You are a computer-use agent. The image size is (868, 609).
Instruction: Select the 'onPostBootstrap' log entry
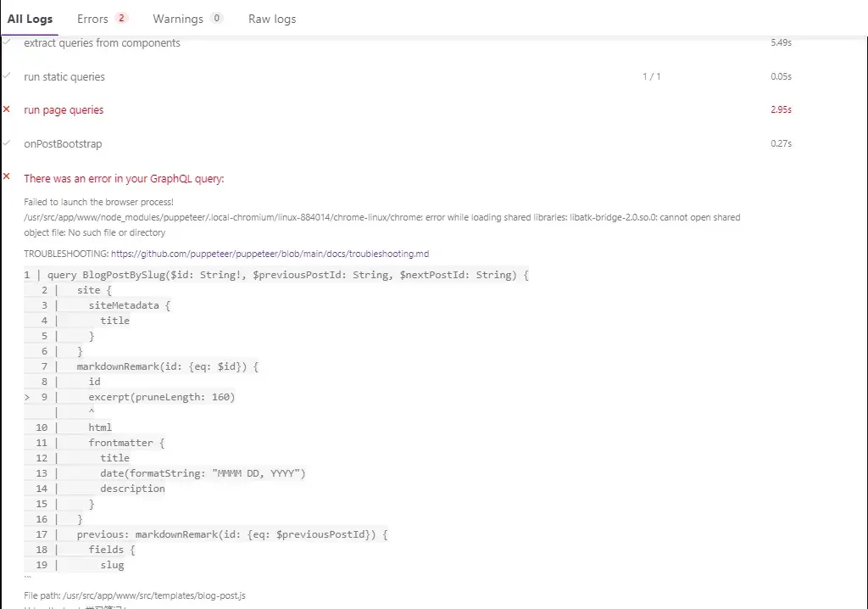(x=63, y=143)
